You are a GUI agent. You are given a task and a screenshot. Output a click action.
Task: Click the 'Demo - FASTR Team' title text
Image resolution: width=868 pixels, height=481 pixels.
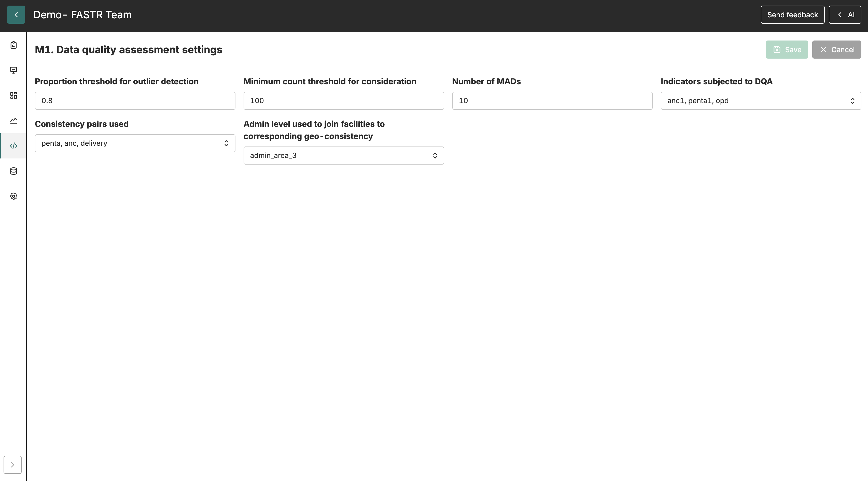[x=82, y=15]
